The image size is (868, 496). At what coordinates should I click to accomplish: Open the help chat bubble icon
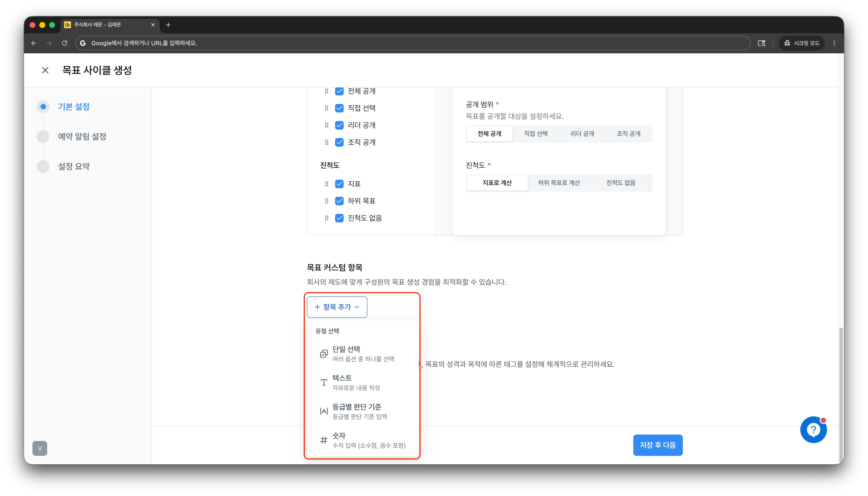coord(813,430)
